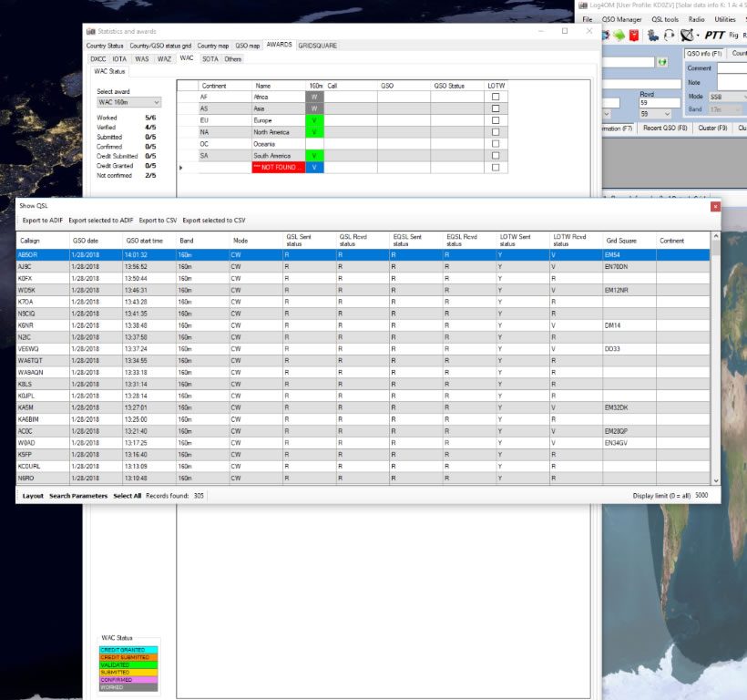The image size is (747, 700).
Task: Select the QSO info (F1) tab
Action: pyautogui.click(x=704, y=54)
